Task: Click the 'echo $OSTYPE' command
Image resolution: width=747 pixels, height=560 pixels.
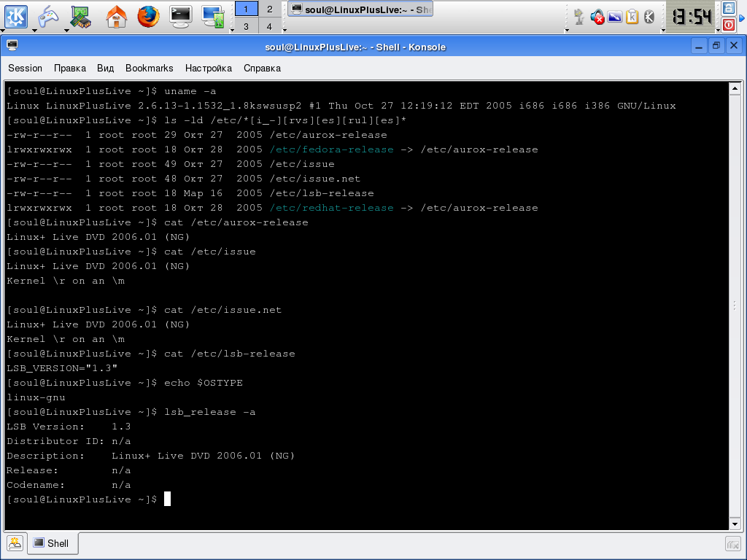Action: click(x=204, y=383)
